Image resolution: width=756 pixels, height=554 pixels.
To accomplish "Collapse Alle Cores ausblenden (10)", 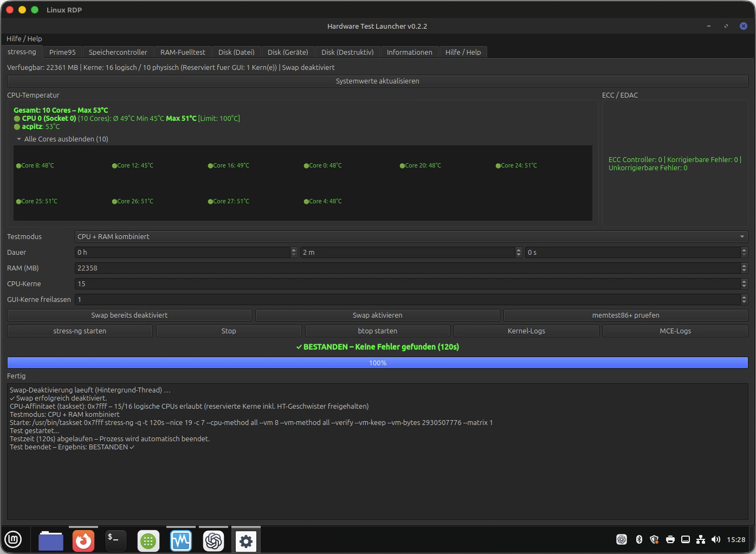I will (62, 139).
